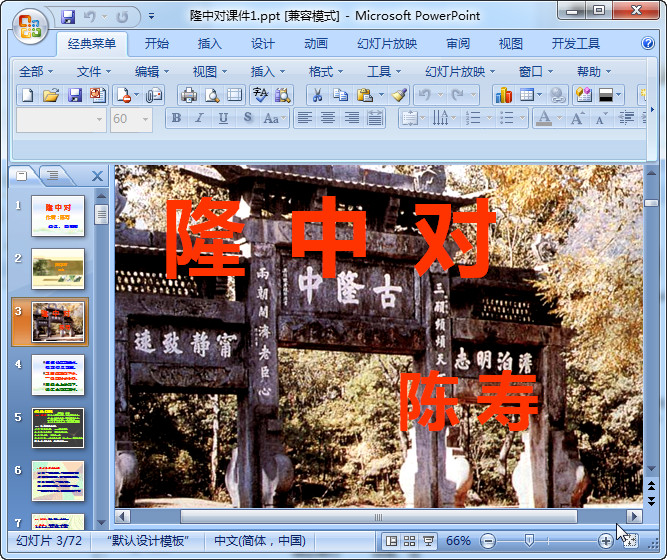Click the Office button logo
This screenshot has width=667, height=560.
click(x=29, y=26)
